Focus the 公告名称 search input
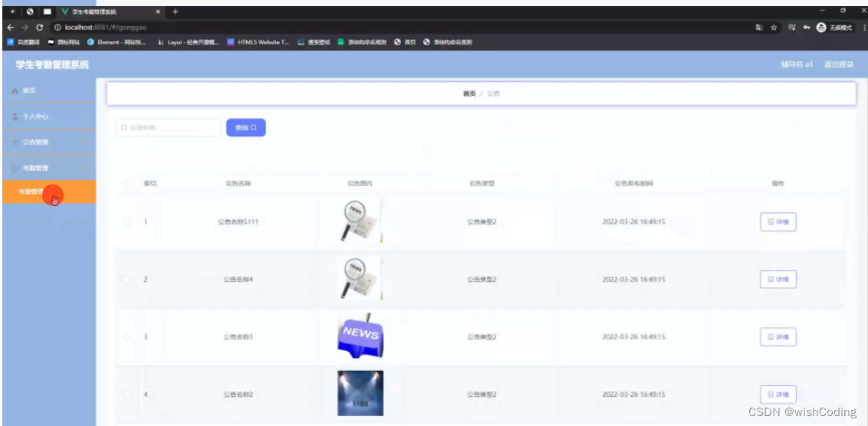 169,128
